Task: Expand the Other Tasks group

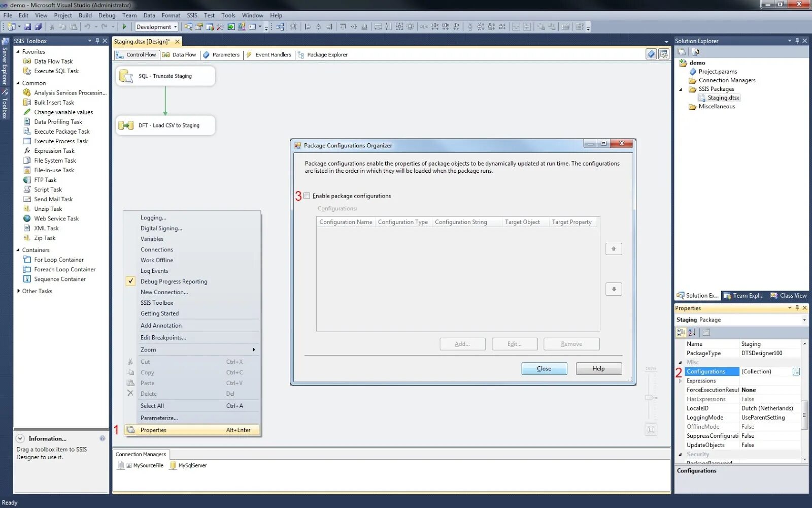Action: click(18, 291)
